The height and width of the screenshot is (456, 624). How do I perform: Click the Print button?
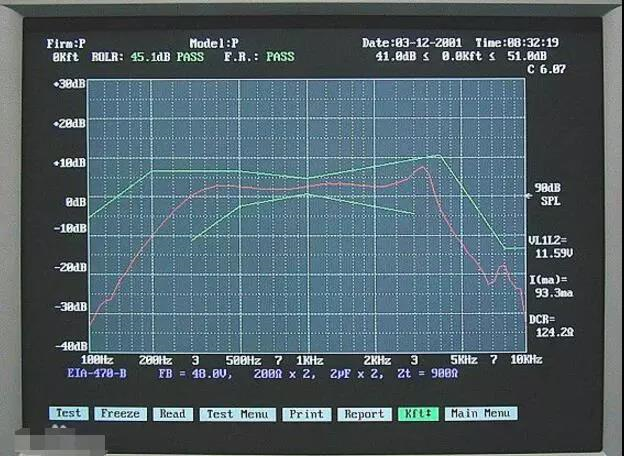(306, 414)
